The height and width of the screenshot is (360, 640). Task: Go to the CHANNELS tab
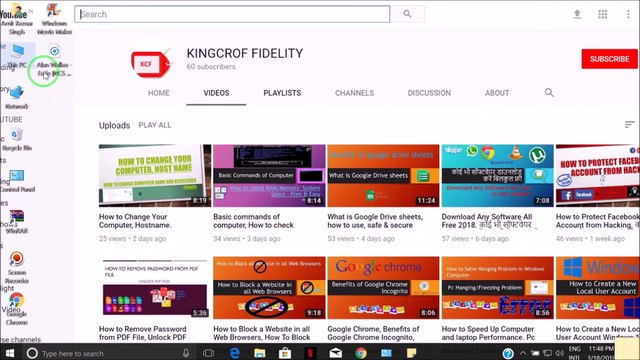tap(354, 93)
